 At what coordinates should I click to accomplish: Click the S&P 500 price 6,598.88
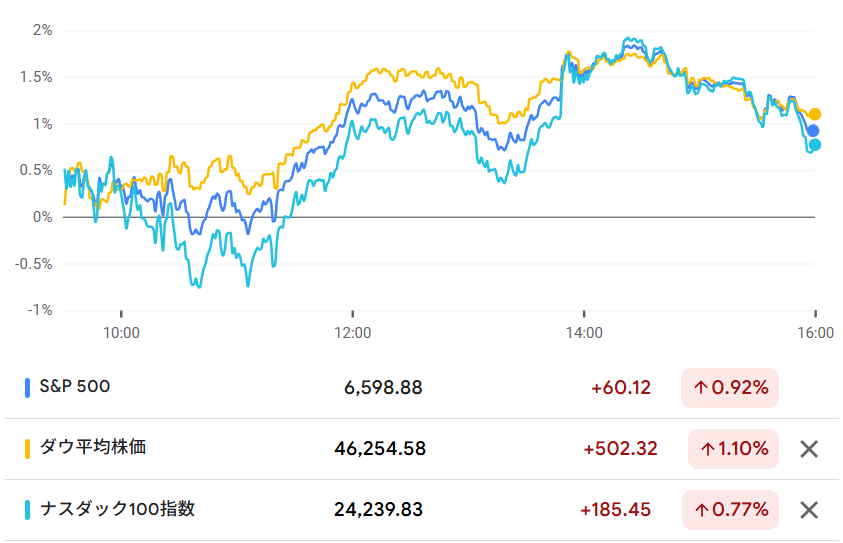click(x=383, y=388)
